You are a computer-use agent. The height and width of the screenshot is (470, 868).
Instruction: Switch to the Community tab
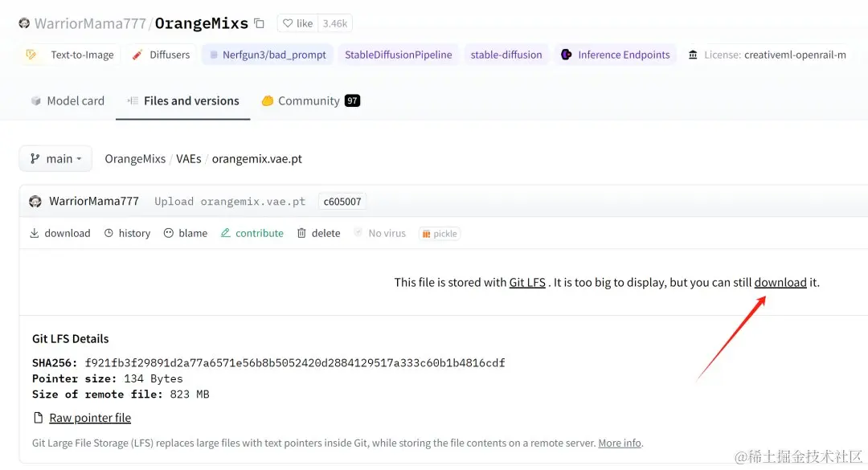point(310,100)
